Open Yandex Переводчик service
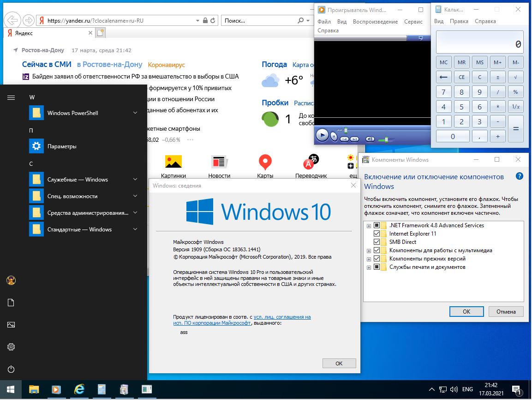This screenshot has width=532, height=400. click(311, 166)
